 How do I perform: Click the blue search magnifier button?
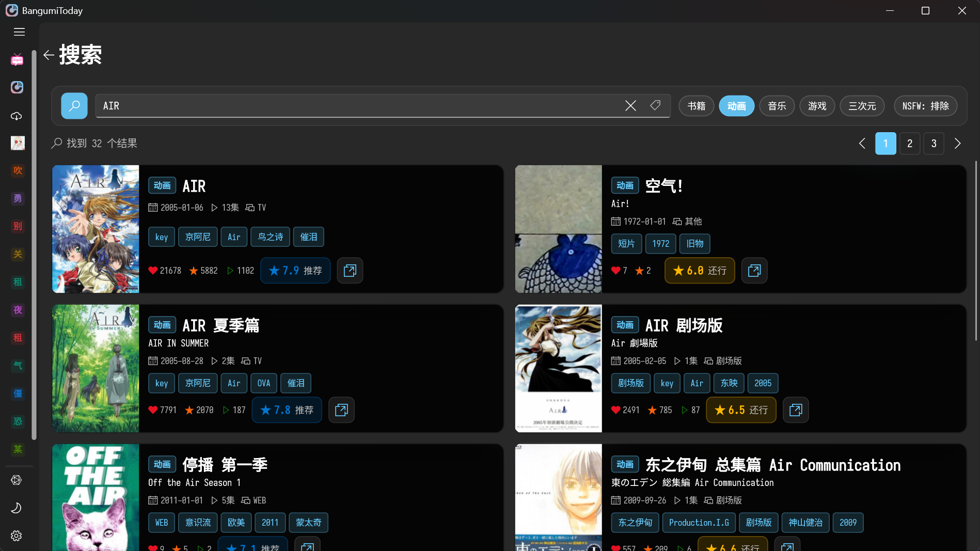point(74,106)
